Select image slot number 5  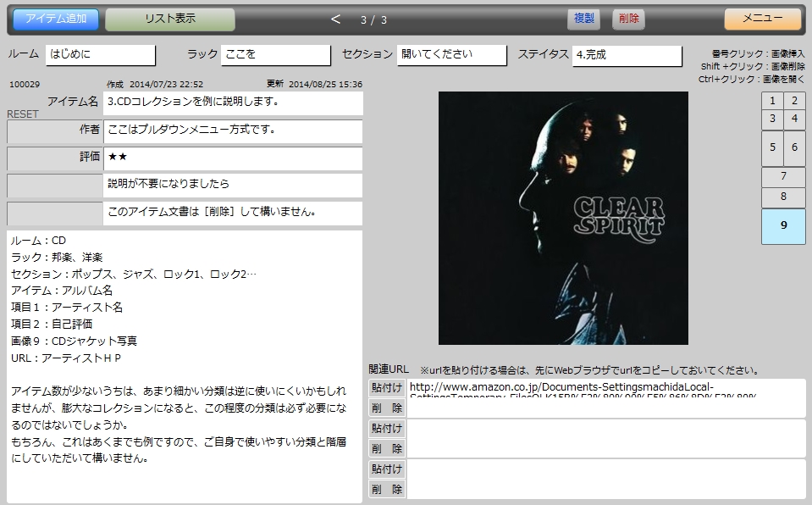coord(772,147)
